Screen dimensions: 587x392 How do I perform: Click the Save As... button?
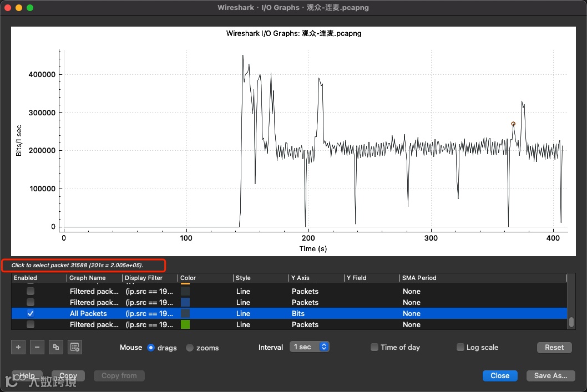550,375
